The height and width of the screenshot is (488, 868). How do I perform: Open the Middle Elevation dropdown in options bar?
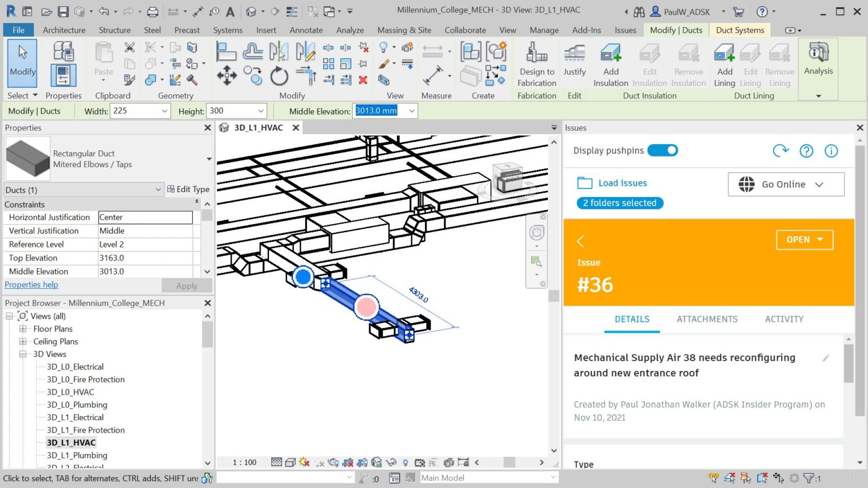[x=411, y=111]
